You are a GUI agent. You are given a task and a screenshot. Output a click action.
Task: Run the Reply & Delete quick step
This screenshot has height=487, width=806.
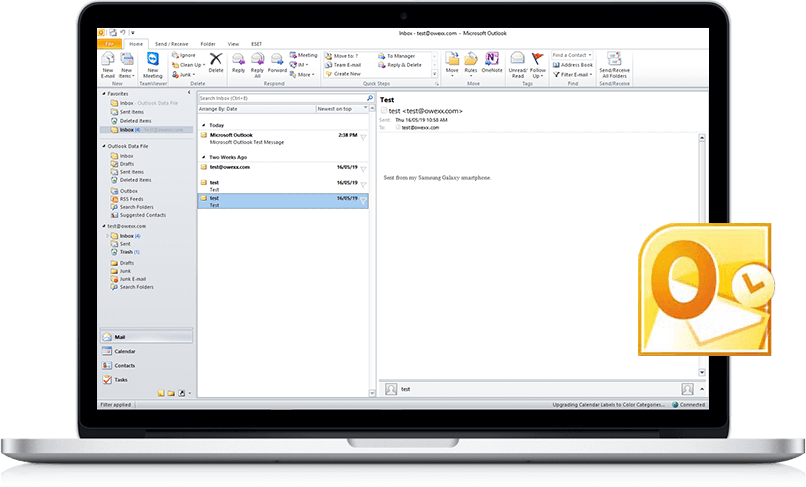point(400,65)
